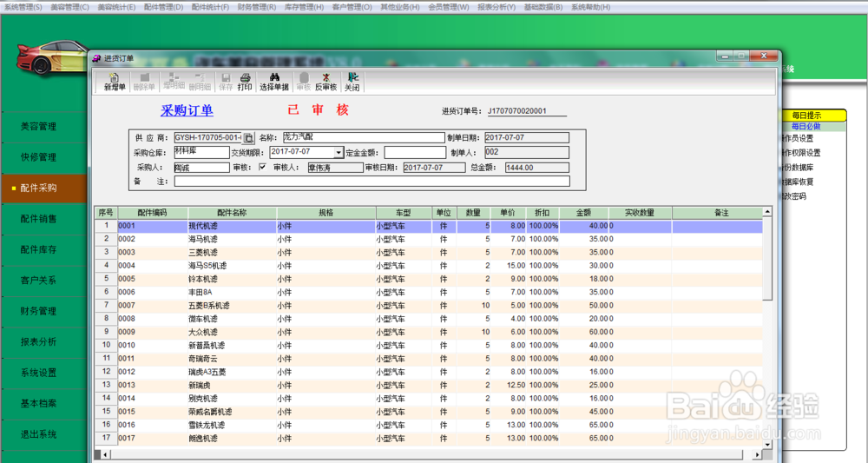
Task: Select row with 大众机滤
Action: tap(429, 333)
